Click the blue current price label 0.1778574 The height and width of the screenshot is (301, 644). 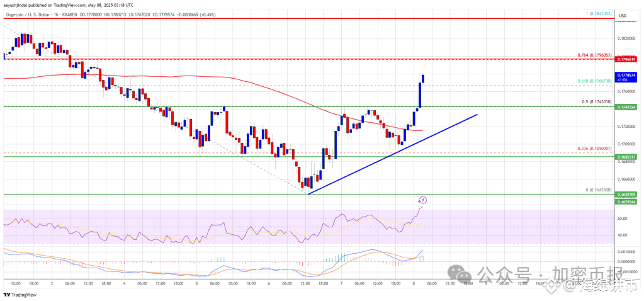coord(626,77)
